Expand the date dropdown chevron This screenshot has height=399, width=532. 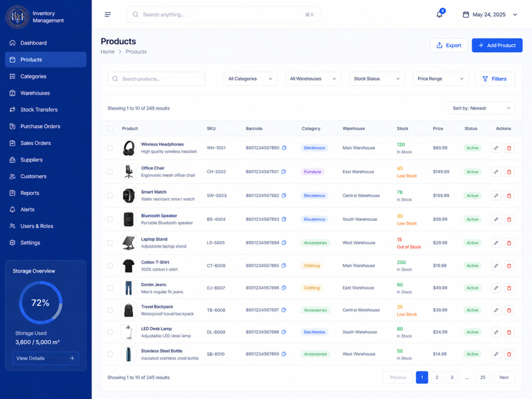coord(515,14)
